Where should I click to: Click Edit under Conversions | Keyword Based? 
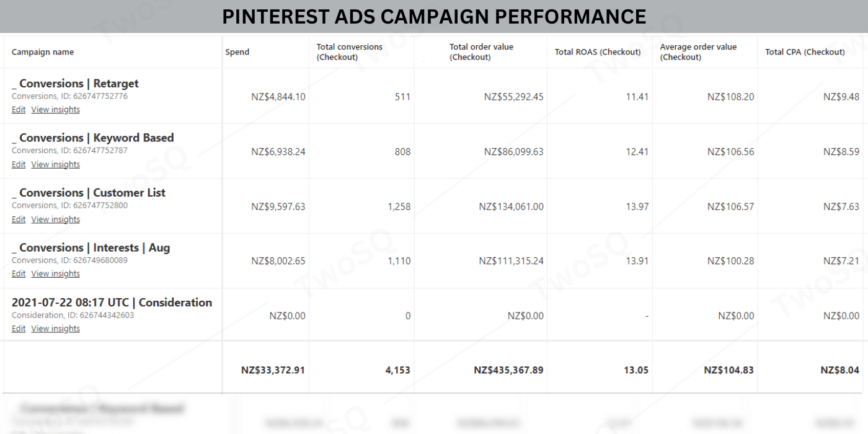coord(19,164)
